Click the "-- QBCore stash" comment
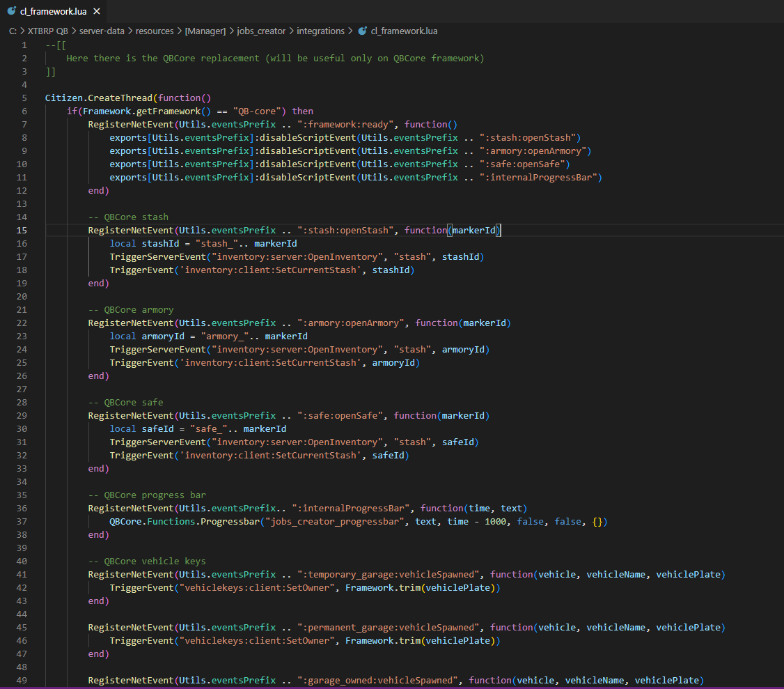 click(x=129, y=217)
